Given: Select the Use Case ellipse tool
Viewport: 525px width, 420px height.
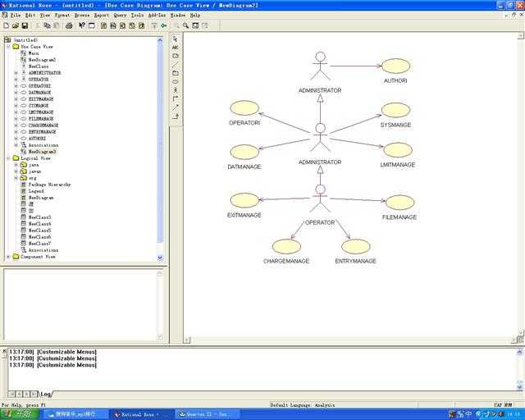Looking at the screenshot, I should click(x=175, y=82).
